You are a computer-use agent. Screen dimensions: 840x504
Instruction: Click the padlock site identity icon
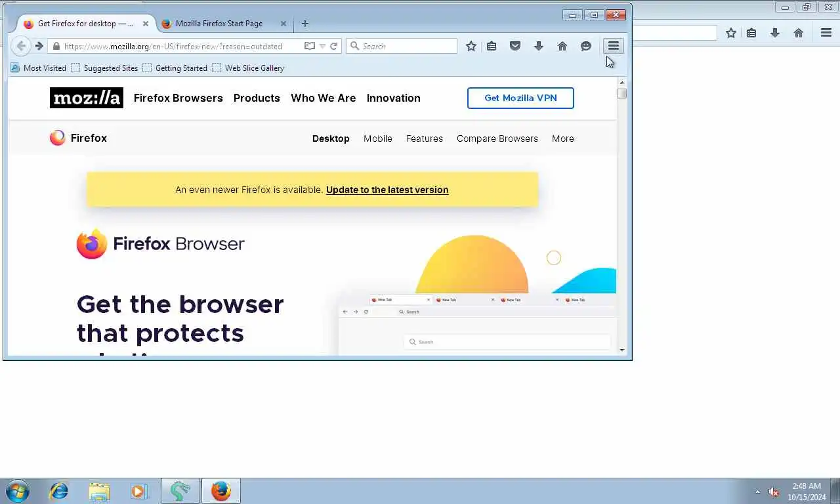[x=56, y=46]
